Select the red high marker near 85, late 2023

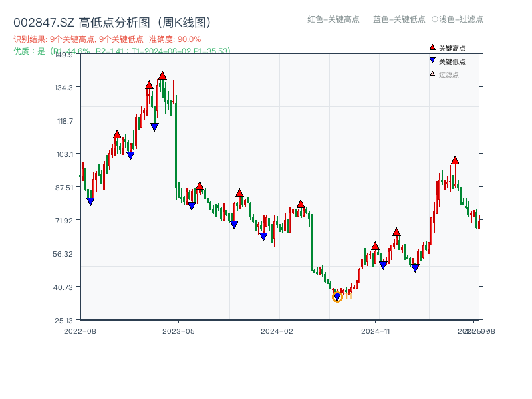239,193
